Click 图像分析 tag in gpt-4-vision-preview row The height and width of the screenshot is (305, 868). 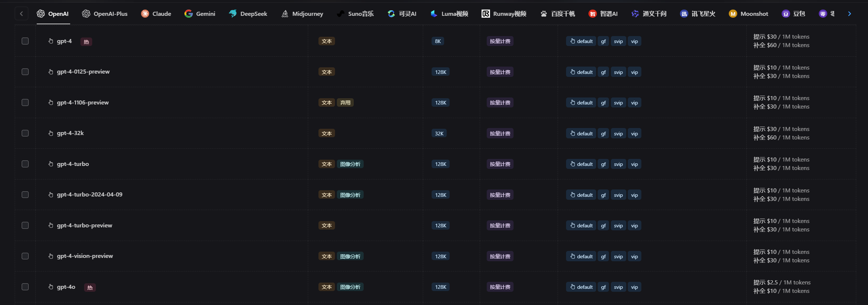[x=350, y=256]
